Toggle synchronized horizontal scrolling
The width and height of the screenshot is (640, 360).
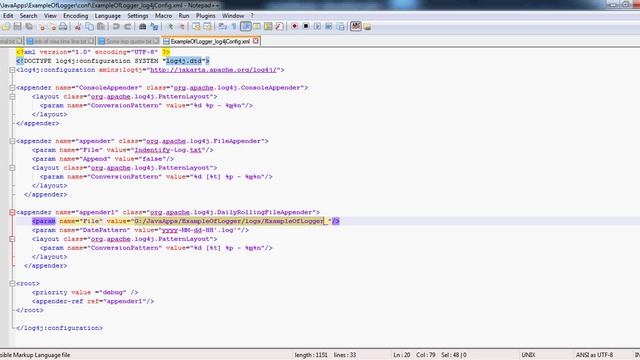[207, 27]
